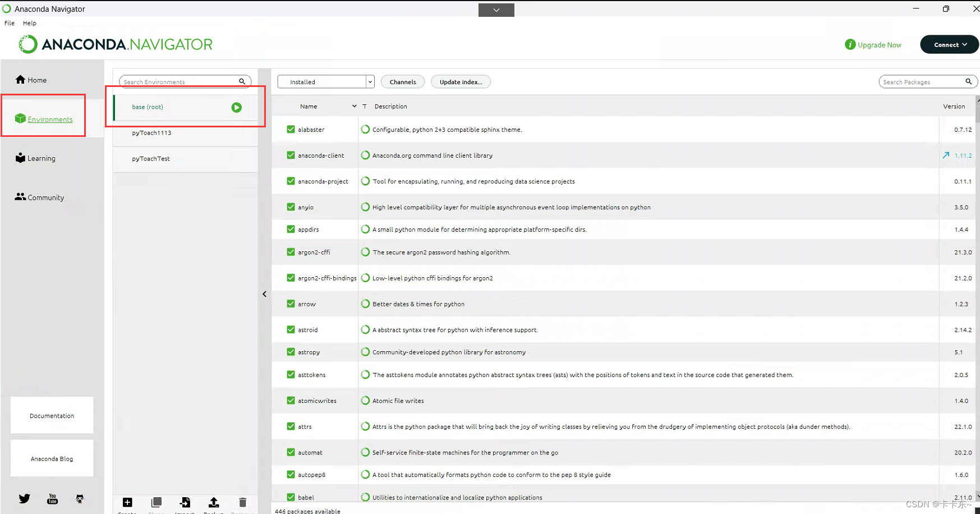Screen dimensions: 980x514
Task: Click the Remove environment trash icon
Action: pyautogui.click(x=242, y=502)
